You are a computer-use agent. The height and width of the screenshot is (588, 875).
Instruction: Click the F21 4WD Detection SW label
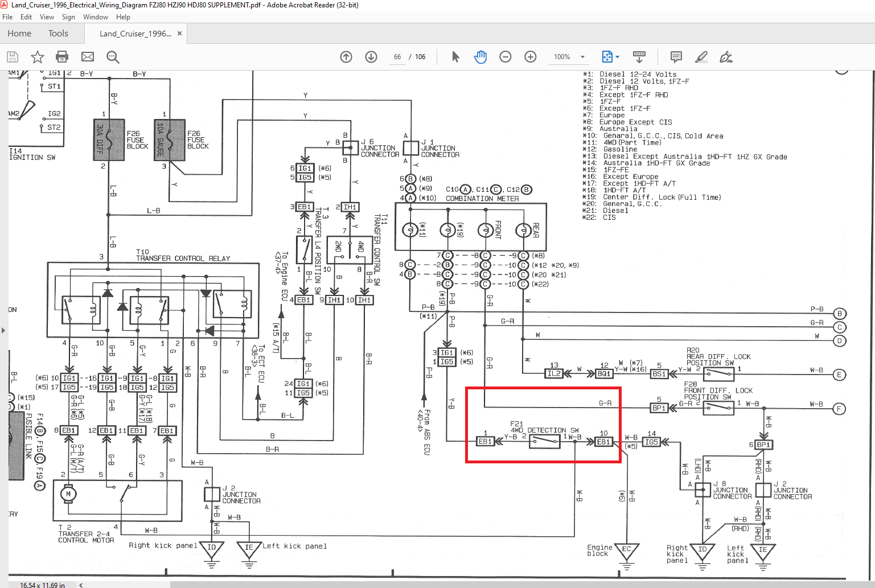click(x=545, y=427)
